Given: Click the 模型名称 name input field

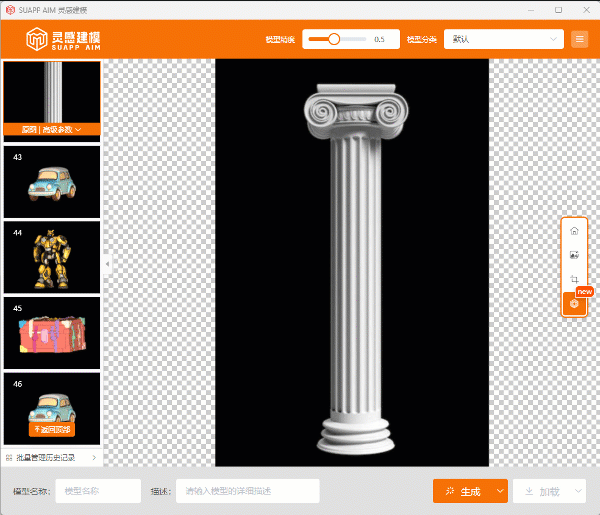Looking at the screenshot, I should point(98,491).
